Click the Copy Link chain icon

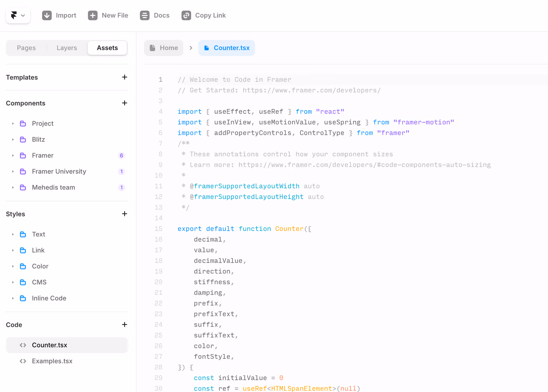click(186, 15)
